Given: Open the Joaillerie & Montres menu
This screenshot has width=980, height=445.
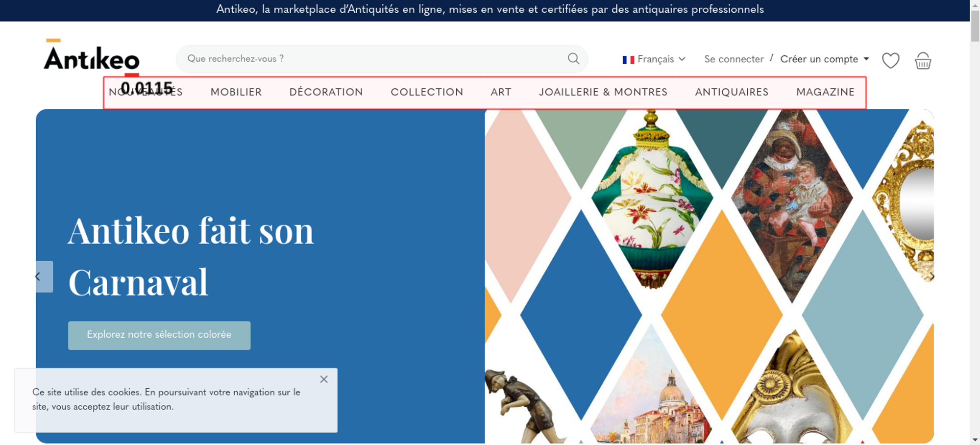Looking at the screenshot, I should (603, 92).
